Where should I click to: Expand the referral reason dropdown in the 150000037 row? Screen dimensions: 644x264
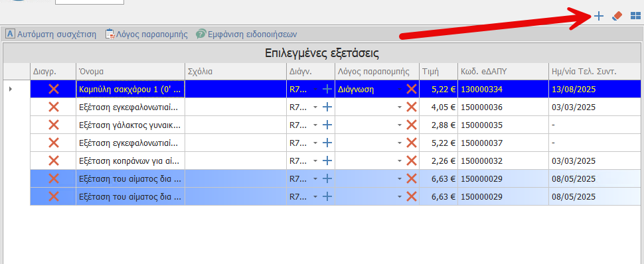pyautogui.click(x=399, y=143)
